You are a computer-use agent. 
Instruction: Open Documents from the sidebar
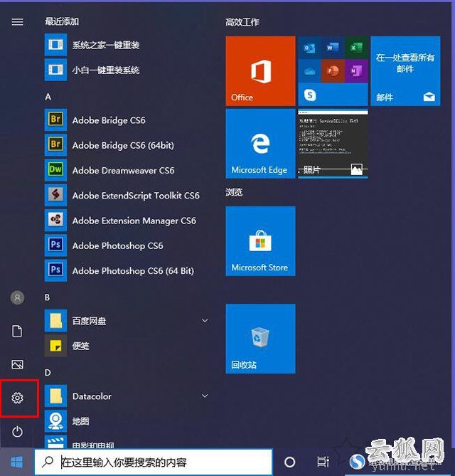[x=17, y=331]
